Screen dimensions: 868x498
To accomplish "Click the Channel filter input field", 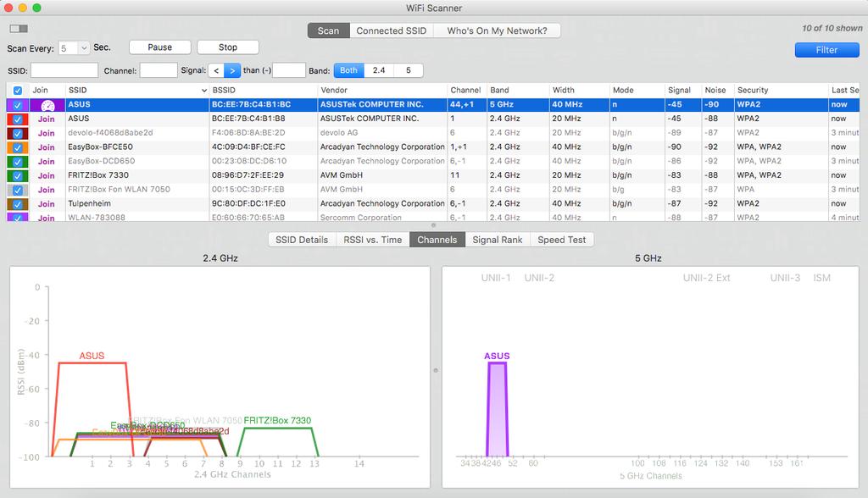I will [159, 70].
